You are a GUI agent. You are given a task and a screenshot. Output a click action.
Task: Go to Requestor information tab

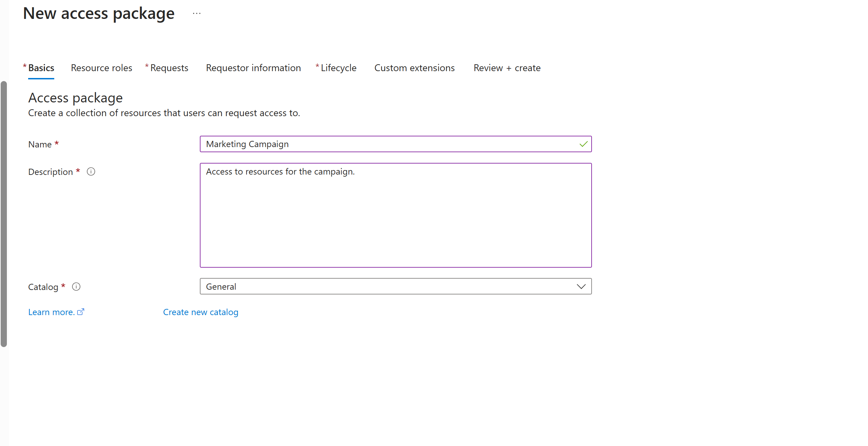253,68
